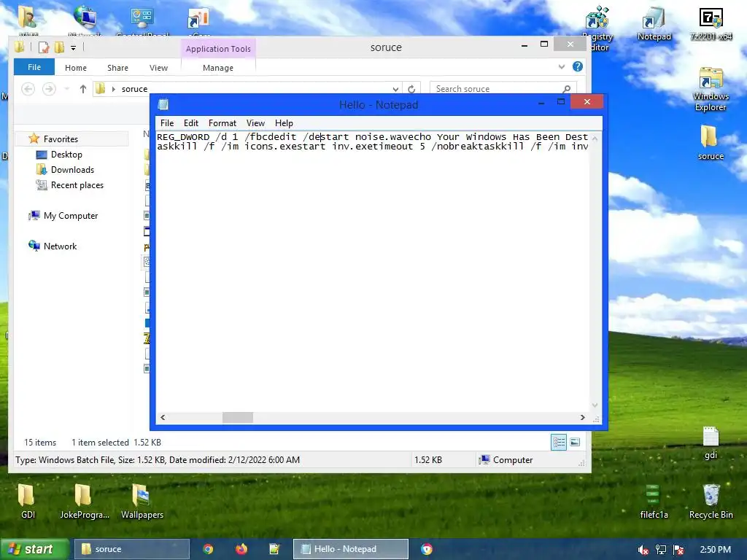Viewport: 747px width, 560px height.
Task: Open the Notepad File menu
Action: coord(167,123)
